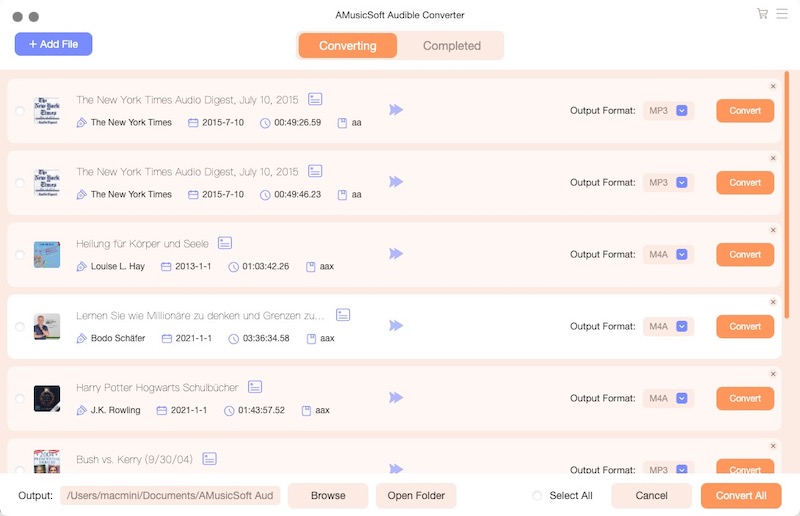The height and width of the screenshot is (516, 800).
Task: Convert the 00:49:26.59 New York Times digest
Action: click(x=745, y=110)
